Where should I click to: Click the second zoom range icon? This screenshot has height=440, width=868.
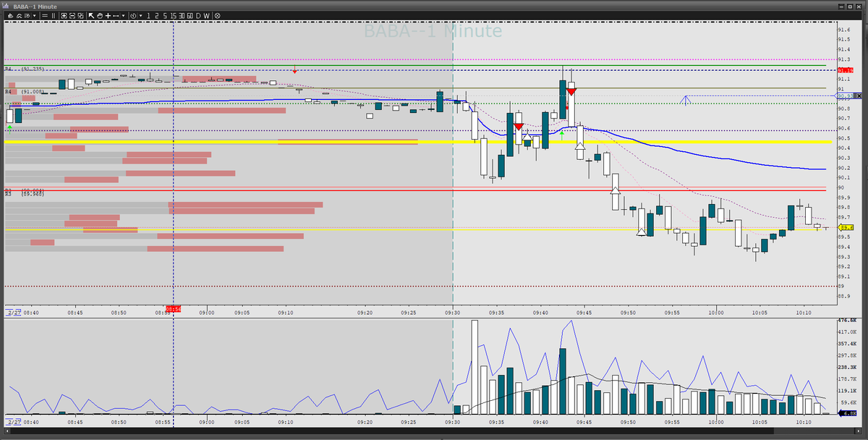tap(72, 15)
